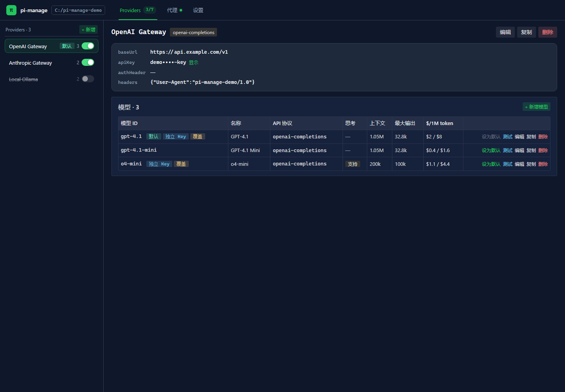
Task: Delete the provider with the red 删除 button
Action: click(548, 32)
